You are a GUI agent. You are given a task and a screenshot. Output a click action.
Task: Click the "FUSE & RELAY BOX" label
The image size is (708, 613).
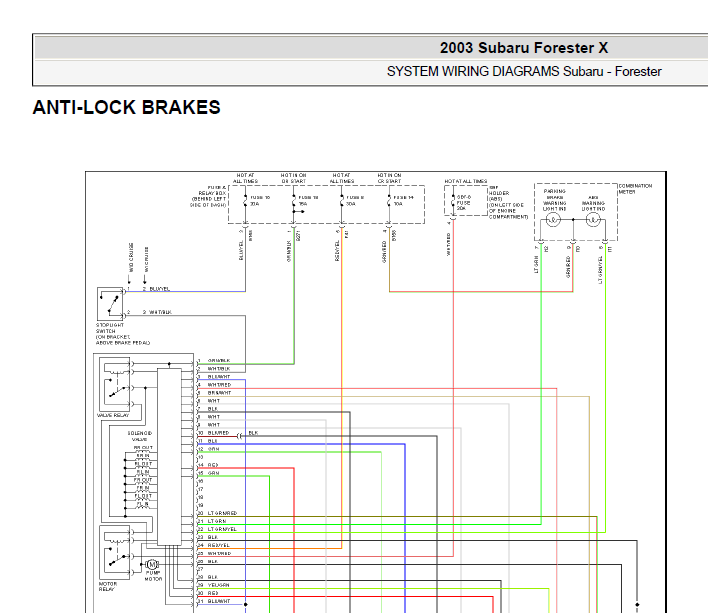(x=212, y=190)
